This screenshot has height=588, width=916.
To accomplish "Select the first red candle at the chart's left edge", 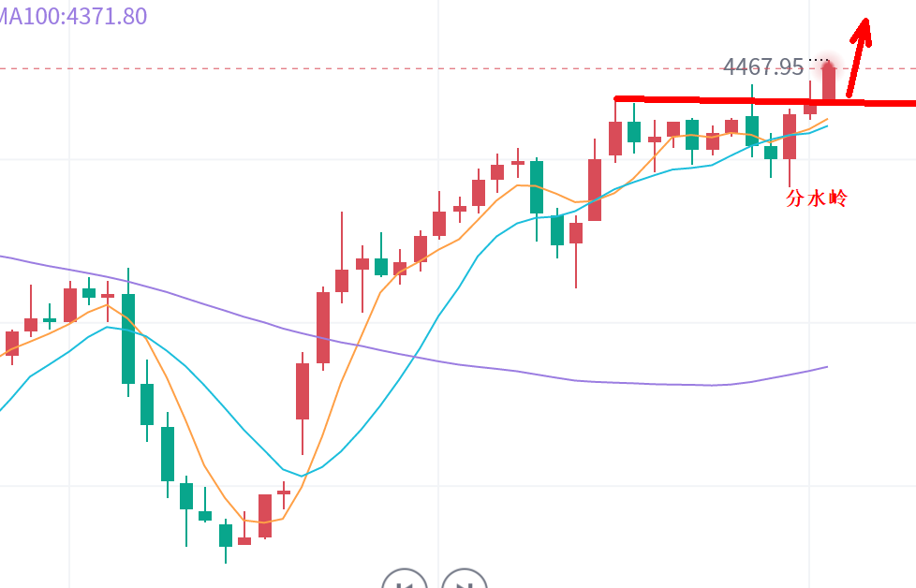I will tap(12, 343).
